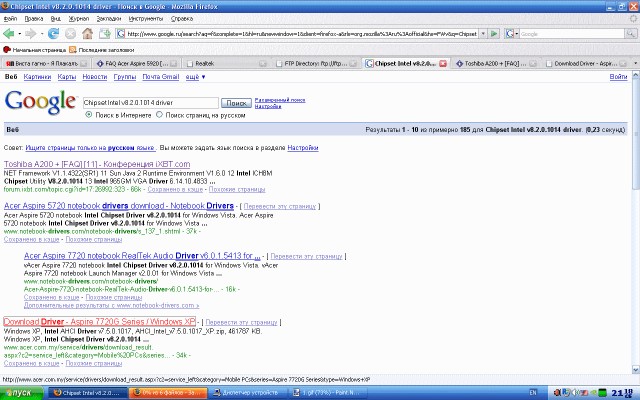Open the Firefox downloads taskbar item
Viewport: 640px width, 400px height.
[169, 393]
